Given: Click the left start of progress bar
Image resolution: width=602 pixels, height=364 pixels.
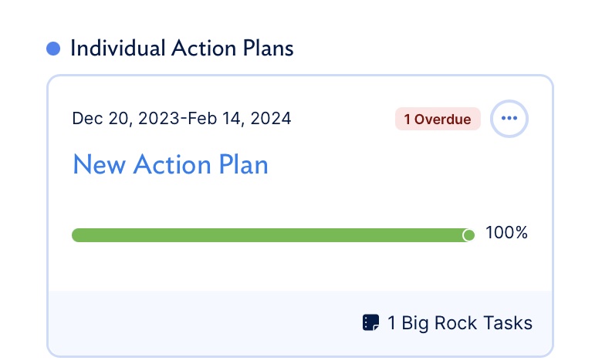Looking at the screenshot, I should pyautogui.click(x=77, y=235).
